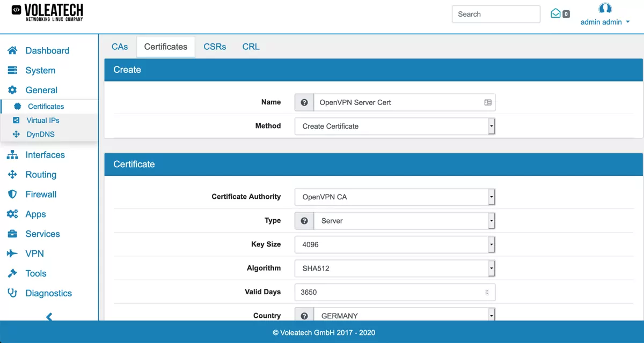Click the help icon next to Name
Viewport: 644px width, 343px height.
click(304, 102)
